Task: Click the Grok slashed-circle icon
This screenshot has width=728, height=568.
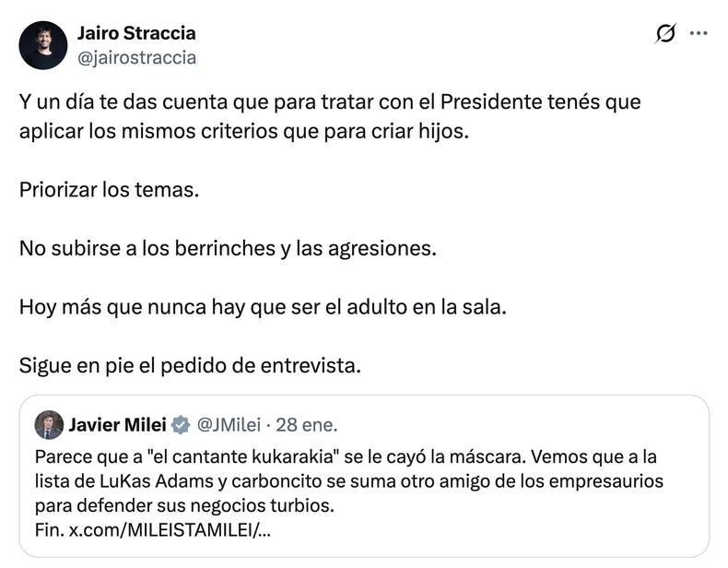Action: [x=664, y=34]
